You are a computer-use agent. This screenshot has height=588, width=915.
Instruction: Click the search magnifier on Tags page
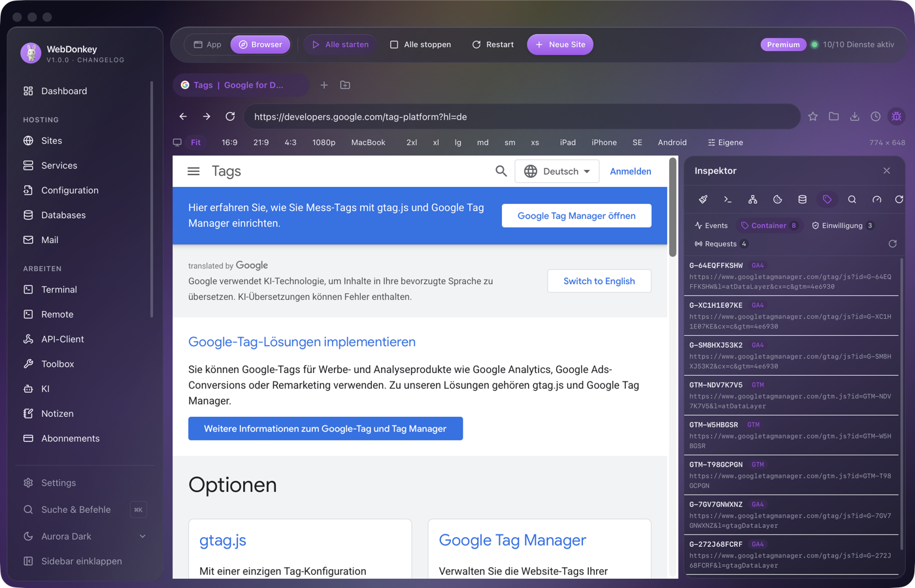tap(501, 171)
